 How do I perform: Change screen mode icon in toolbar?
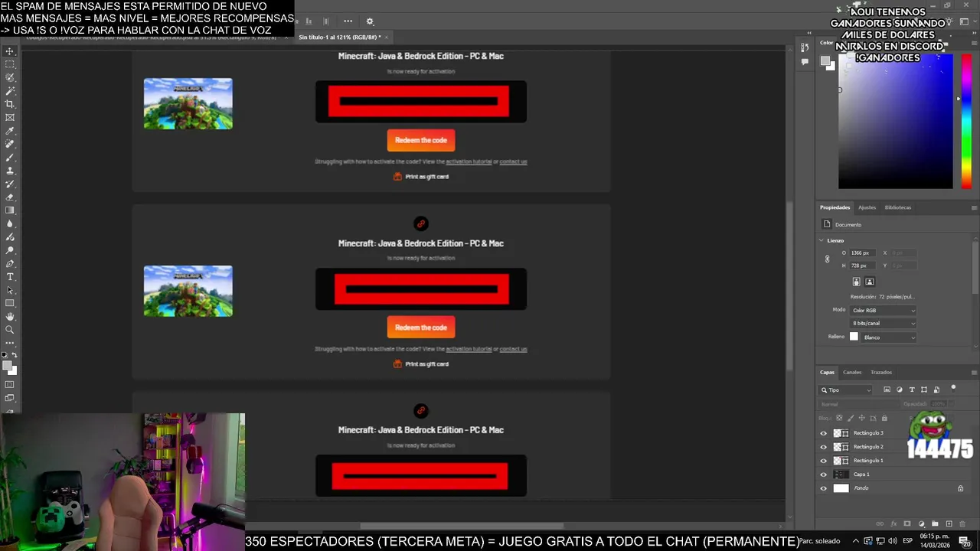tap(10, 398)
